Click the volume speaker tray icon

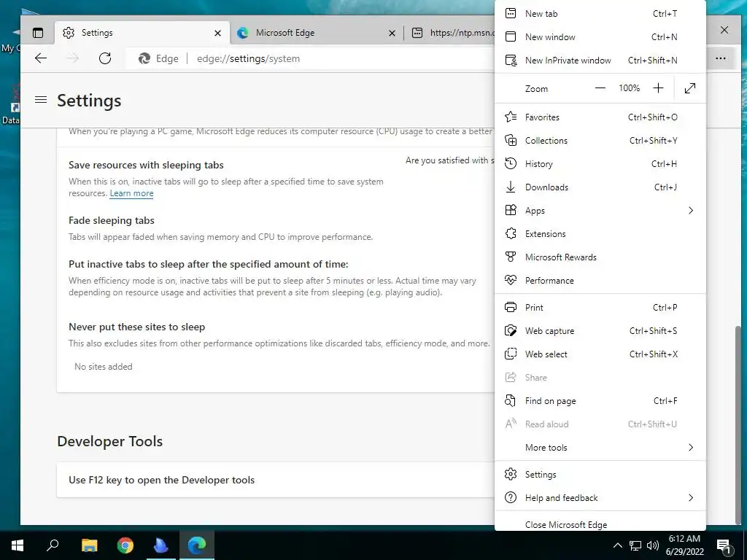[x=653, y=545]
